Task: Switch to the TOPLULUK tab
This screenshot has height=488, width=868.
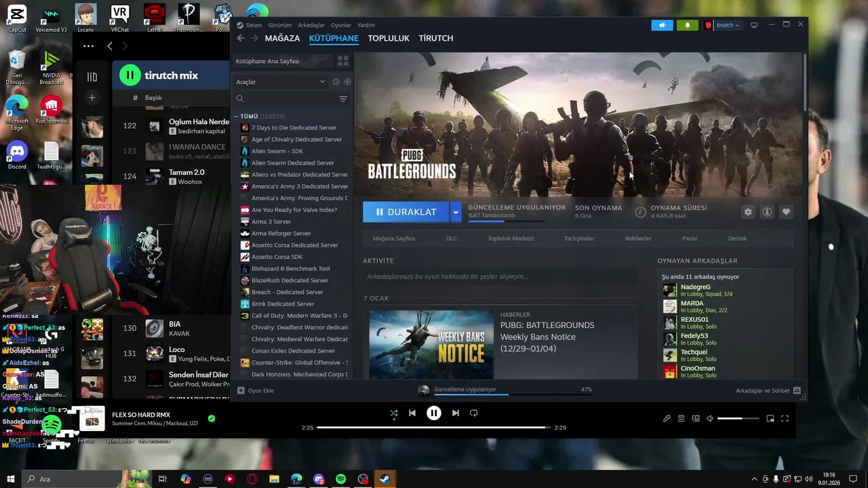Action: 389,39
